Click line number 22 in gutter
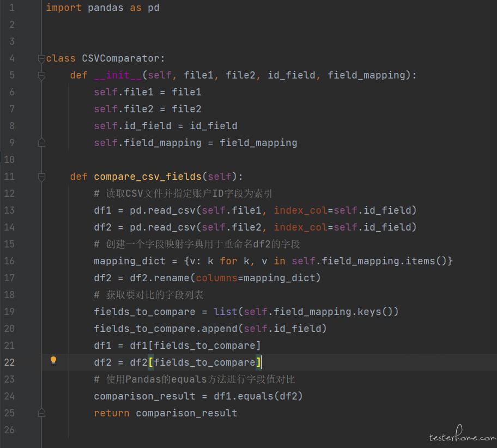 coord(9,362)
